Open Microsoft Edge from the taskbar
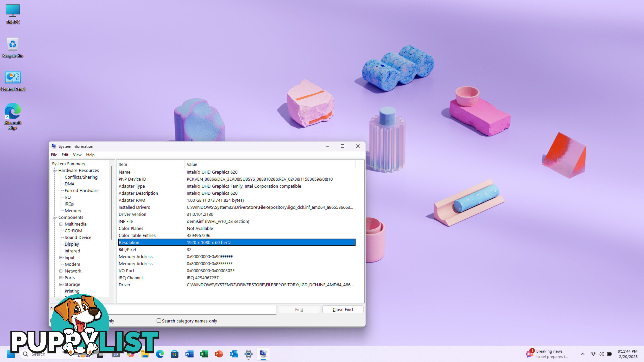The width and height of the screenshot is (644, 362). coord(160,354)
